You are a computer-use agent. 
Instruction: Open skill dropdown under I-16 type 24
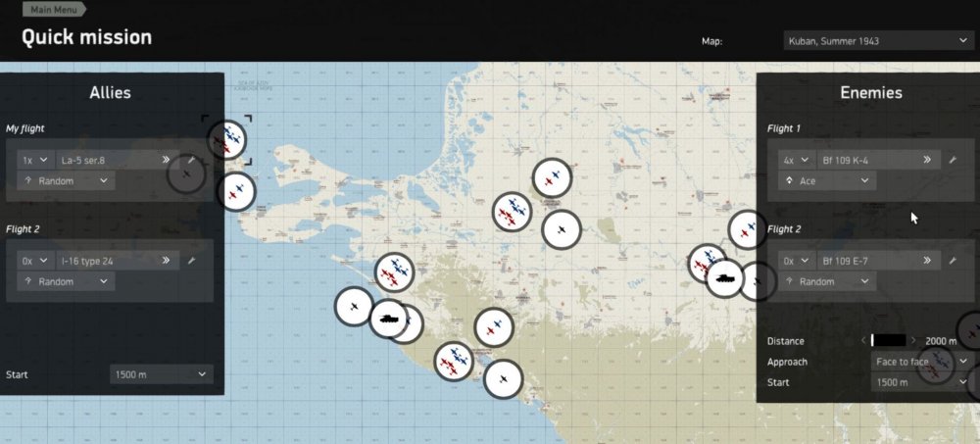66,281
